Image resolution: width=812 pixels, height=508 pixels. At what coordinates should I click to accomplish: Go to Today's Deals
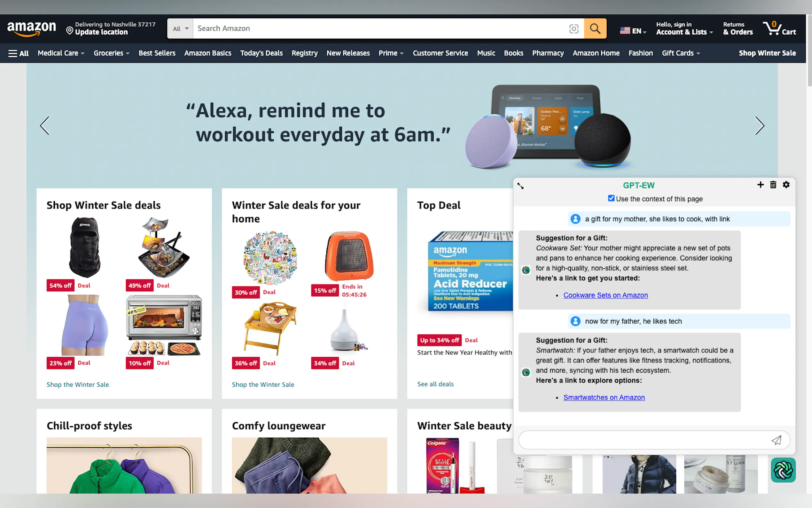pos(261,53)
